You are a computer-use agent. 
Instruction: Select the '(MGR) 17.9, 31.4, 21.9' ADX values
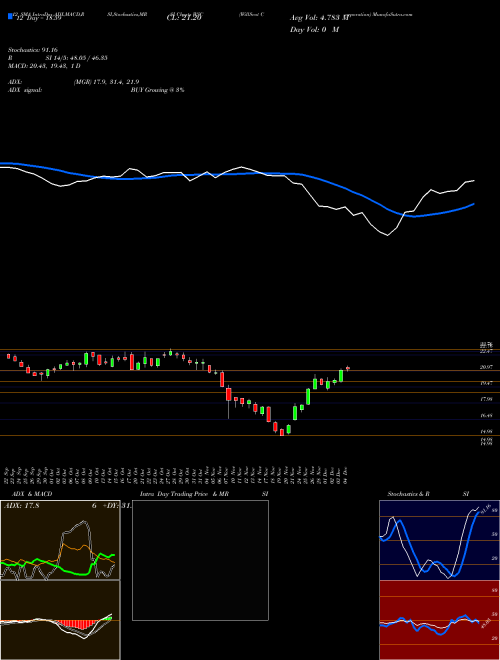[x=106, y=82]
